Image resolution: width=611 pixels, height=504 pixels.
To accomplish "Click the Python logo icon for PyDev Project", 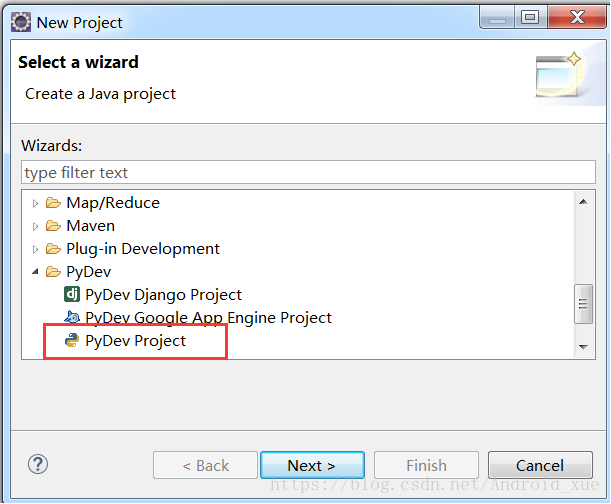I will point(72,340).
